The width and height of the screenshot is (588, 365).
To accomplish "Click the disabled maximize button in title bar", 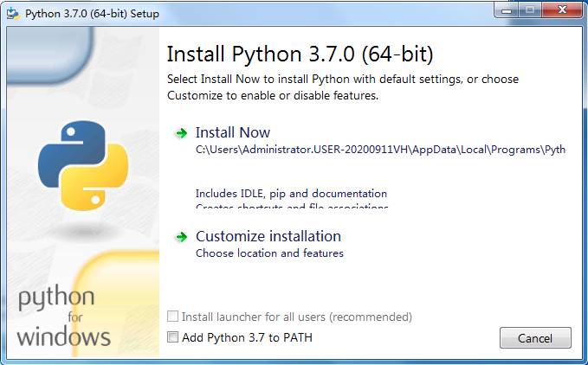I will click(531, 10).
